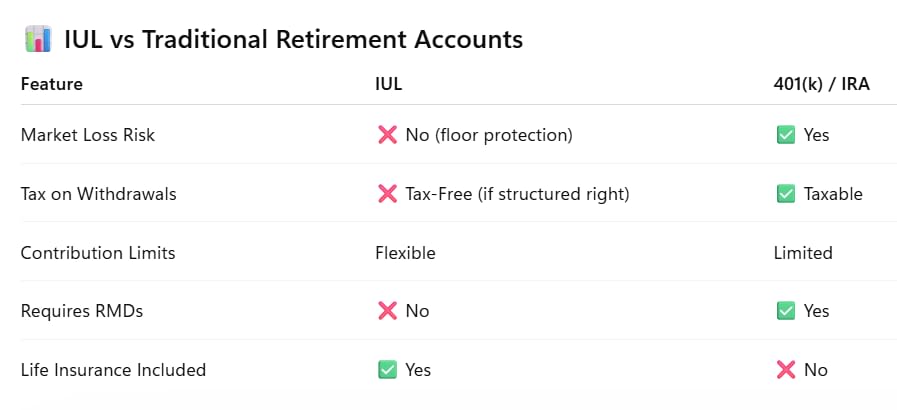Click the red X in 401(k) Life Insurance row
897x410 pixels.
tap(785, 370)
